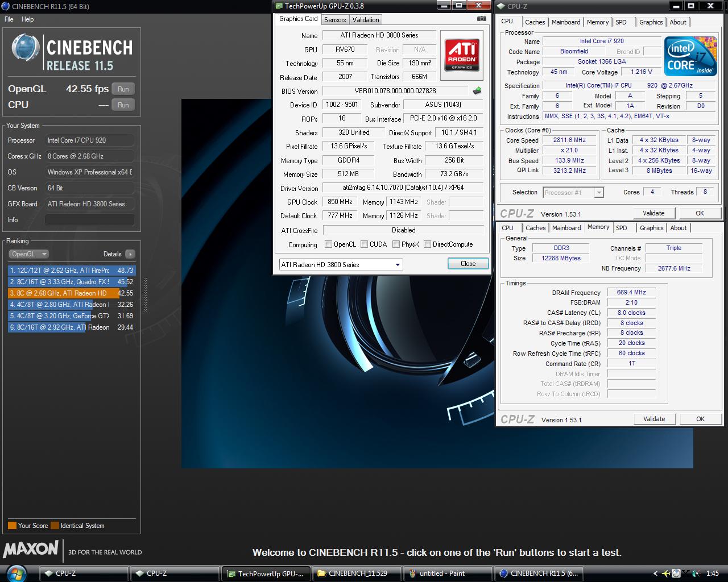Open Caches tab in CPU-Z processor window

click(x=535, y=22)
